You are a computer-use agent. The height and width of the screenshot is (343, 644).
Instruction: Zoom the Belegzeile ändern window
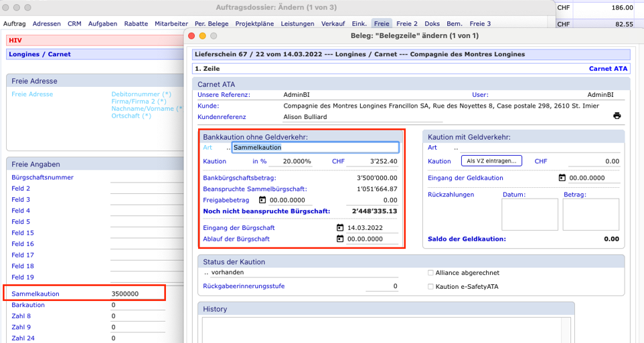tap(214, 35)
